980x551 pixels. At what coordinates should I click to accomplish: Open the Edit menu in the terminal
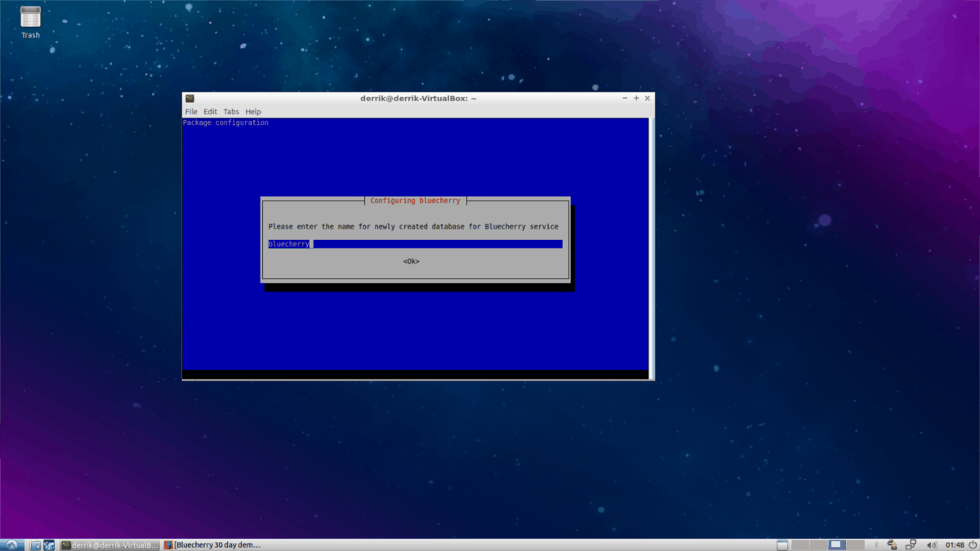pos(210,111)
